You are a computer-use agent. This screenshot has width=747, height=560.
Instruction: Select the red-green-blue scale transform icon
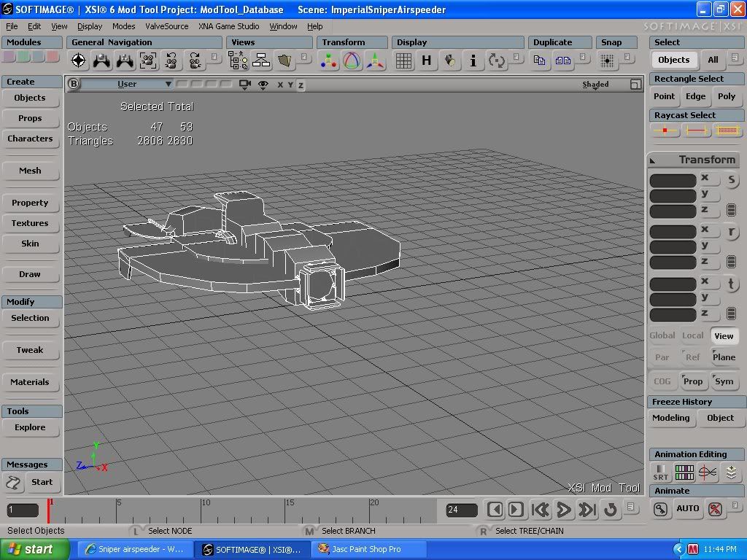coord(329,61)
